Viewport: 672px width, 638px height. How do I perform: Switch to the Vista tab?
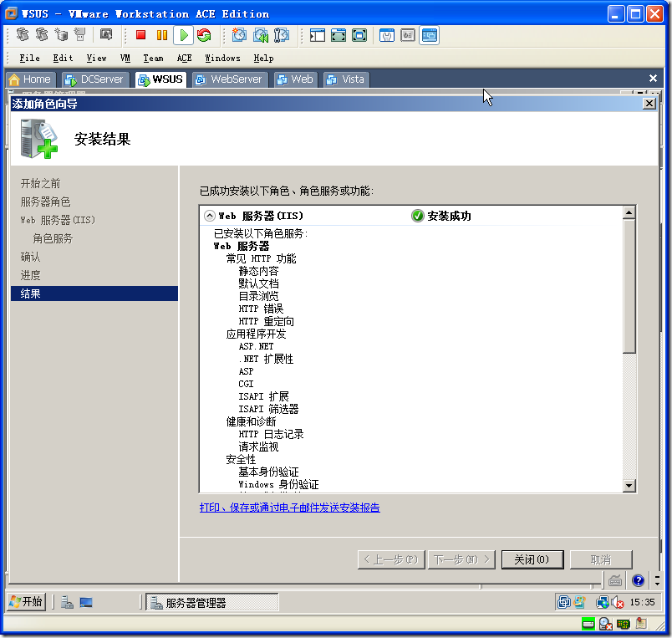click(346, 79)
